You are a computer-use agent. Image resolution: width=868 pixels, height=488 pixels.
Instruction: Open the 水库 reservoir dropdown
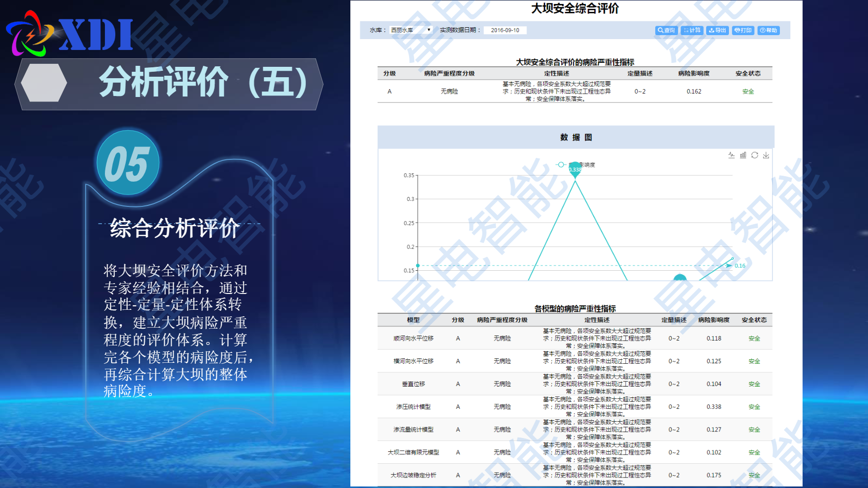pyautogui.click(x=411, y=30)
